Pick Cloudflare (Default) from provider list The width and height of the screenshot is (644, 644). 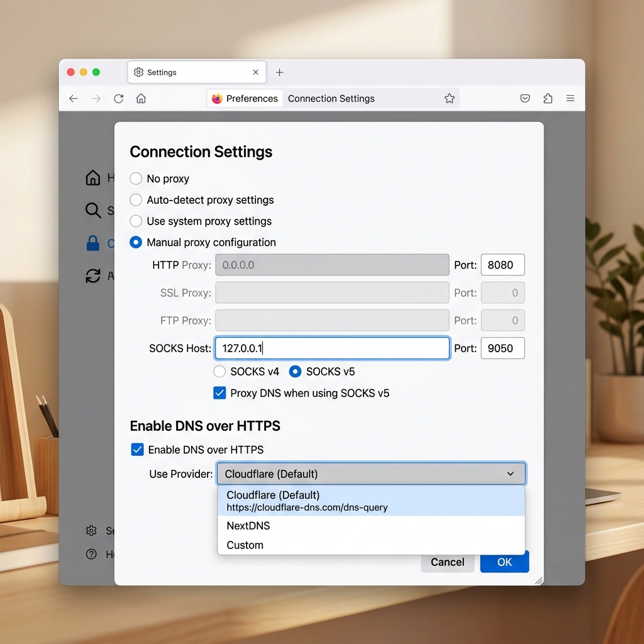click(x=371, y=501)
